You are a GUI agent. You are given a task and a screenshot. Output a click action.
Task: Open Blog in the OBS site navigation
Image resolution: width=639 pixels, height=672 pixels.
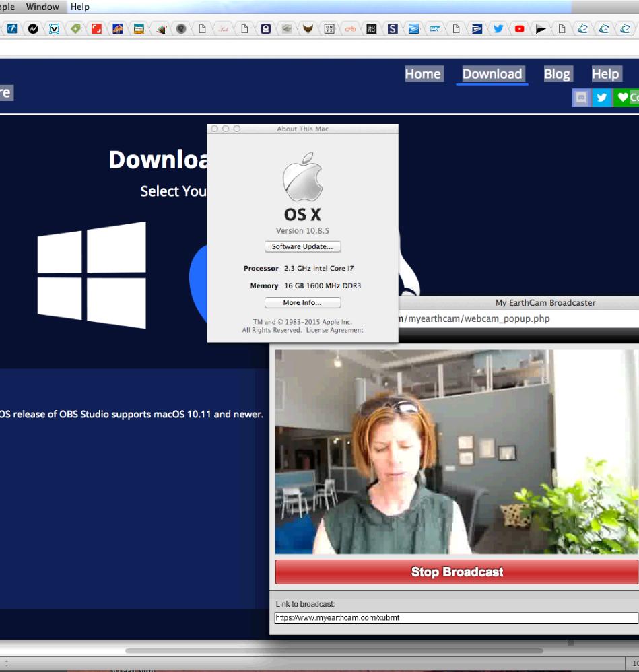(x=557, y=74)
